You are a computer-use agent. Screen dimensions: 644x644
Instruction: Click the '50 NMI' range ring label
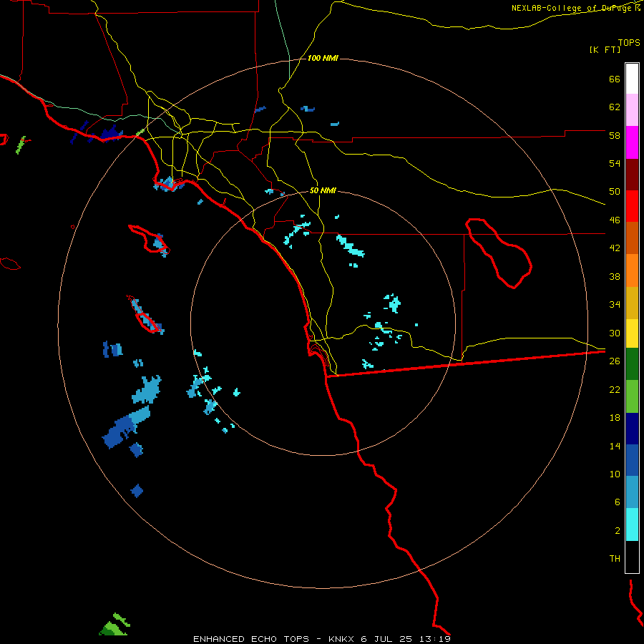coord(323,190)
